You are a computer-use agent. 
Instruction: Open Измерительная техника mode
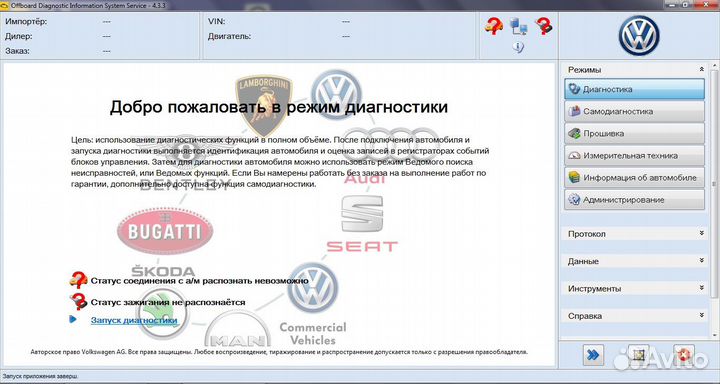(634, 155)
